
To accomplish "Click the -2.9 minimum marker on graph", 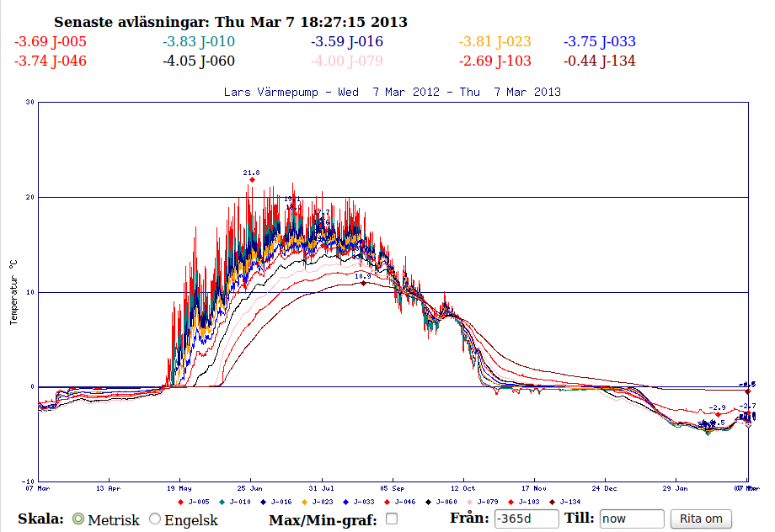I will point(719,414).
